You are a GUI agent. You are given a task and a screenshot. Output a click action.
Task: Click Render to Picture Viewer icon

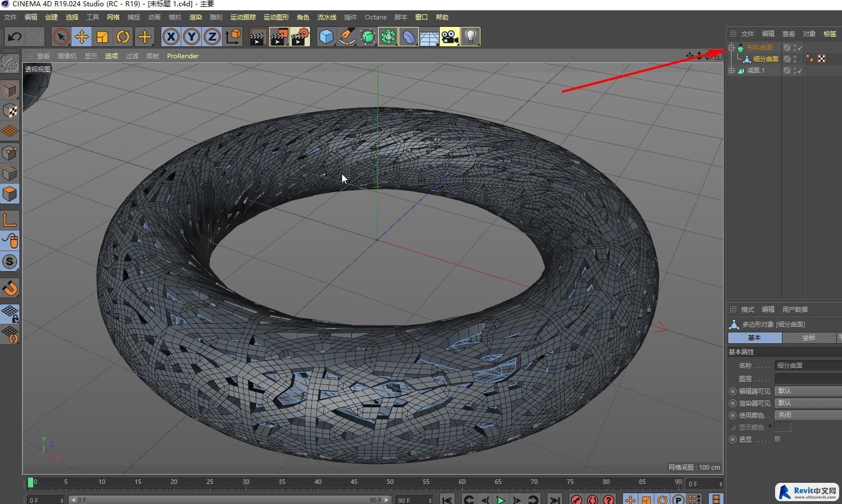coord(279,37)
